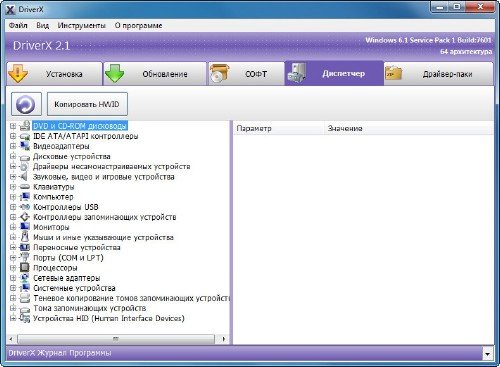
Task: Click the tree horizontal scrollbar thumb
Action: [x=116, y=339]
